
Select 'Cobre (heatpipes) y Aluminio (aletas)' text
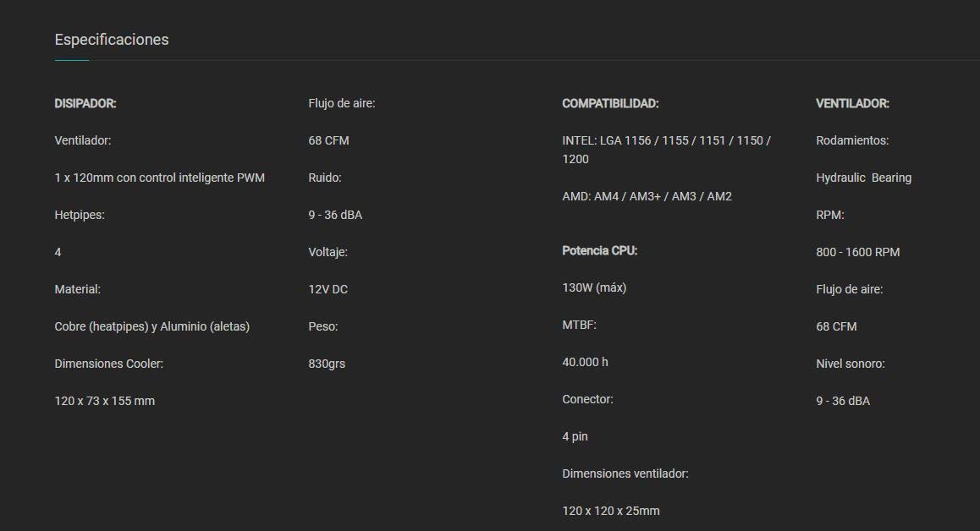[151, 326]
